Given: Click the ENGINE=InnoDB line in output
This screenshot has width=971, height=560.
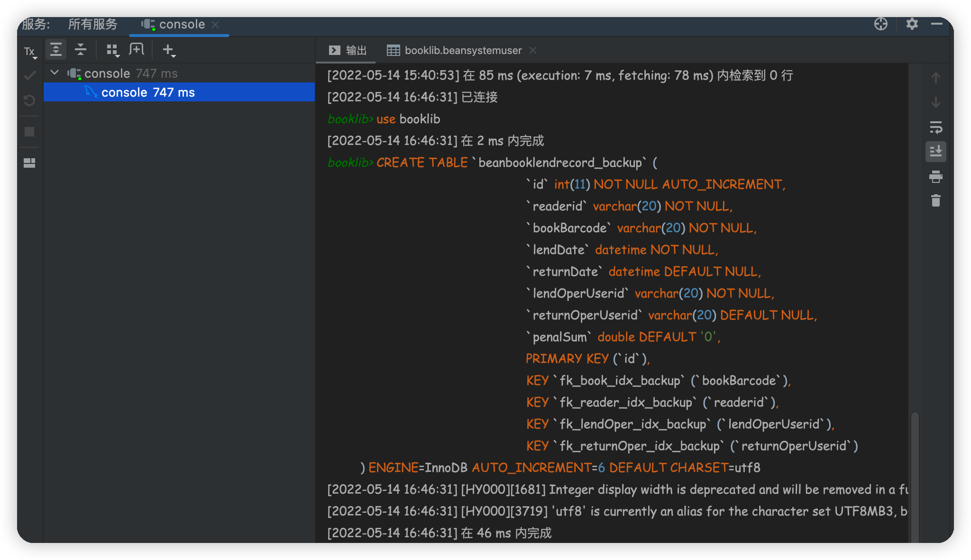Looking at the screenshot, I should pos(560,468).
